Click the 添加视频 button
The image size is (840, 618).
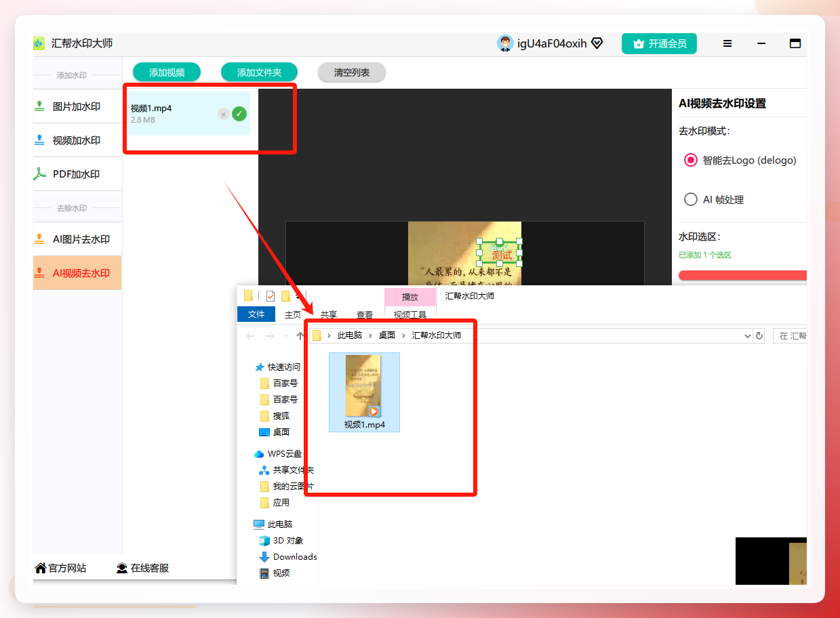167,73
